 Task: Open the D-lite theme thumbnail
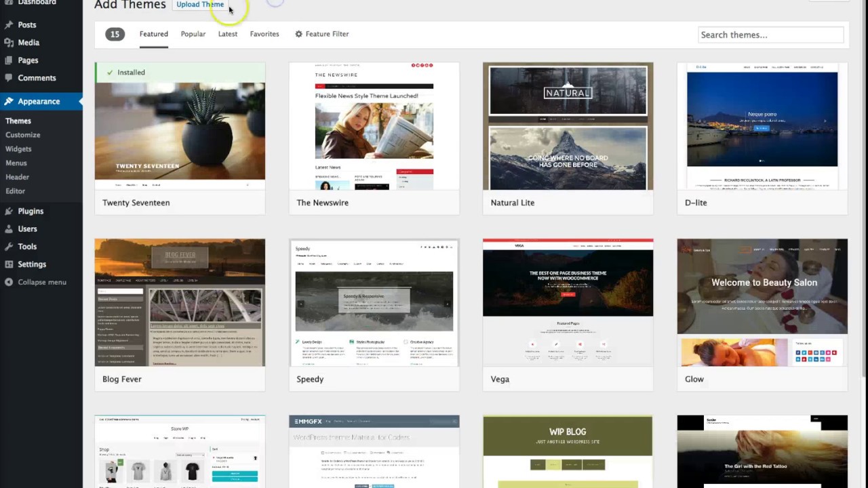[x=762, y=126]
